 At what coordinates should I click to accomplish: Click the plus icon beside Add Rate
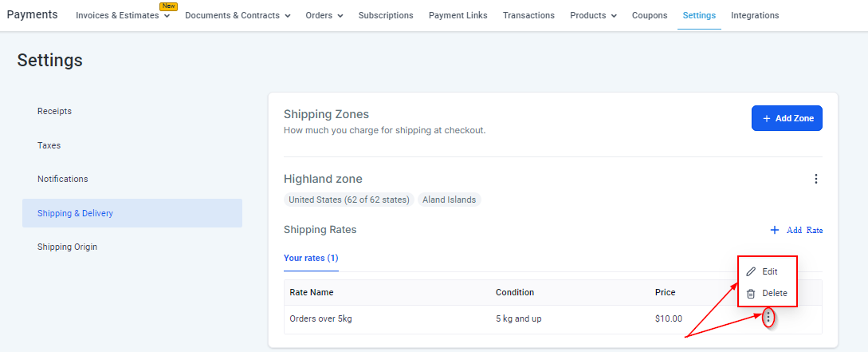774,230
